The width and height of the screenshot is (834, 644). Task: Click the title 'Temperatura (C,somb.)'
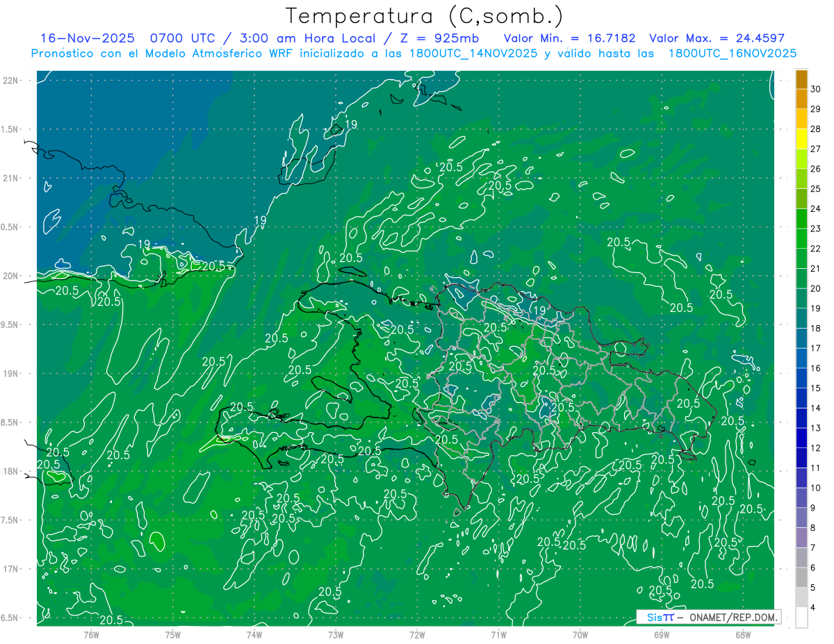point(424,16)
